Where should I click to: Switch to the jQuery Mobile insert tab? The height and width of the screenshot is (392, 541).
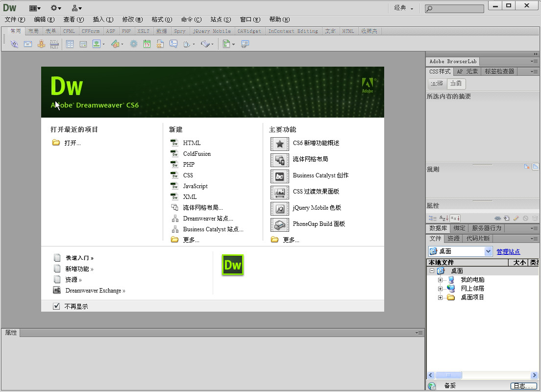tap(212, 31)
